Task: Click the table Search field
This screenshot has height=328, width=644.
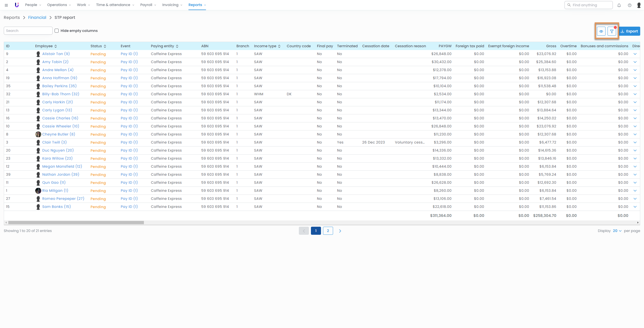Action: click(28, 31)
